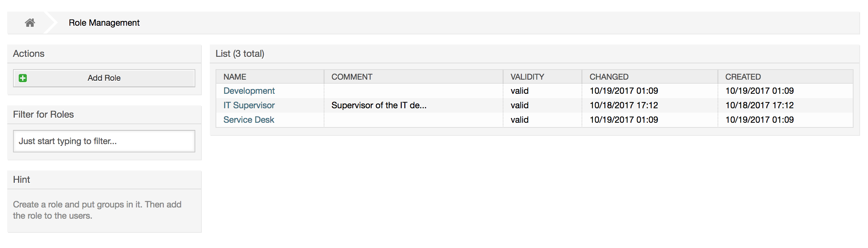Click the Actions panel header

tap(29, 54)
